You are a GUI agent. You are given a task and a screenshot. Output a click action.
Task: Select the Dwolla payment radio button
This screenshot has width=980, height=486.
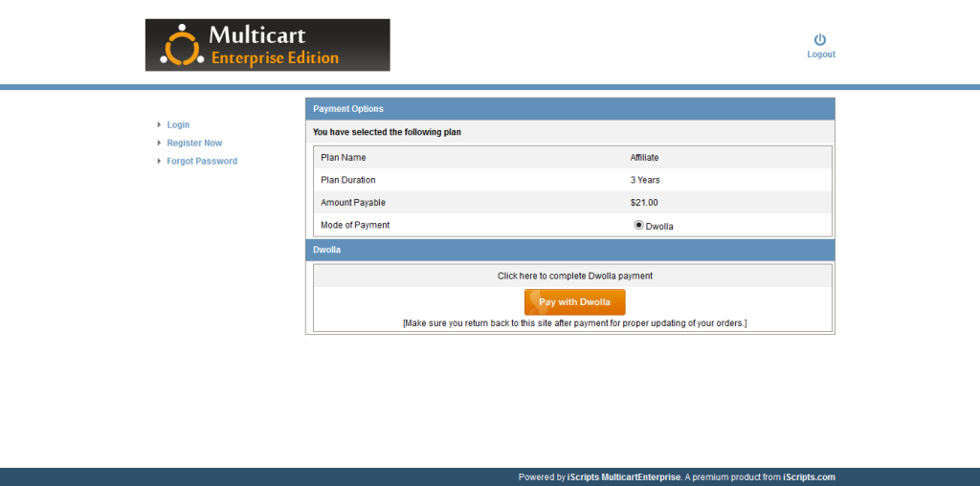coord(638,225)
